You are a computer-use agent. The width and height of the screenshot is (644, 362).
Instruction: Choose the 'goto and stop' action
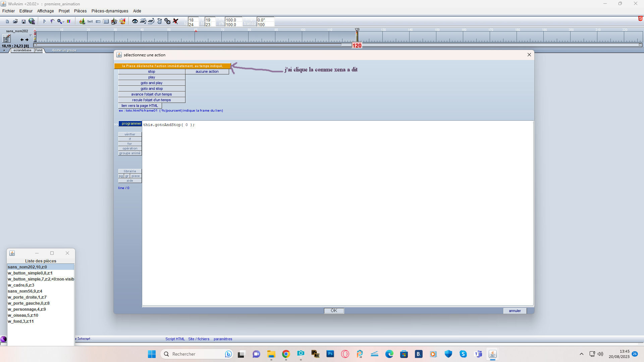click(152, 89)
